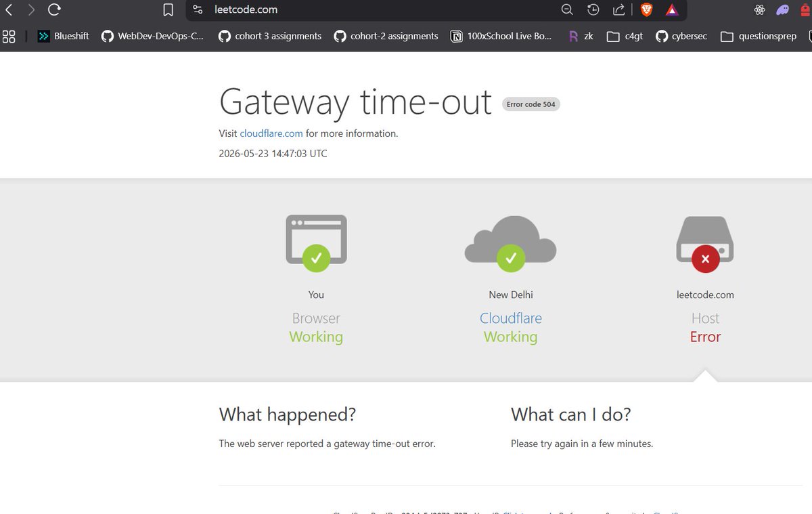The image size is (812, 514).
Task: Click the What happened? heading
Action: click(x=288, y=414)
